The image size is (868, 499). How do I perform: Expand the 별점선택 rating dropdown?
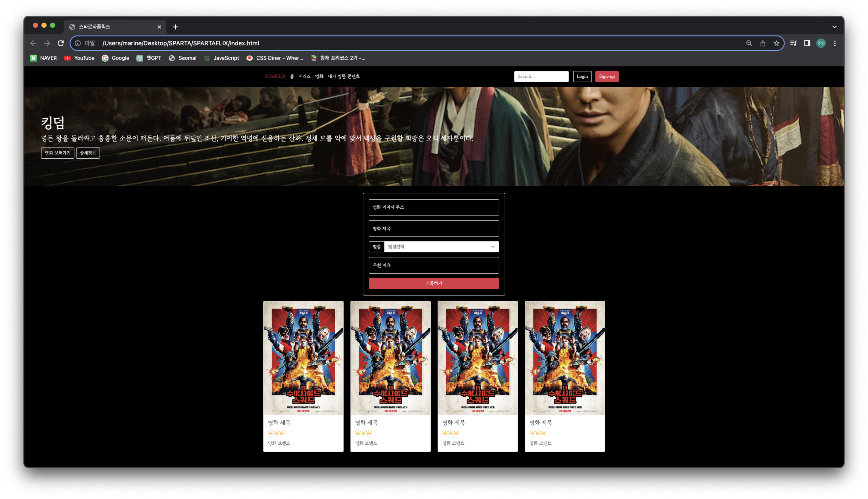tap(441, 247)
